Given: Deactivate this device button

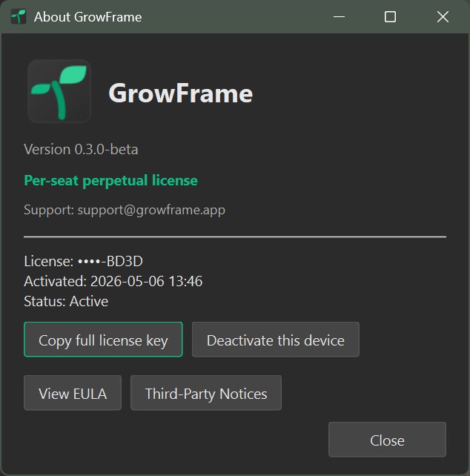Looking at the screenshot, I should tap(276, 340).
